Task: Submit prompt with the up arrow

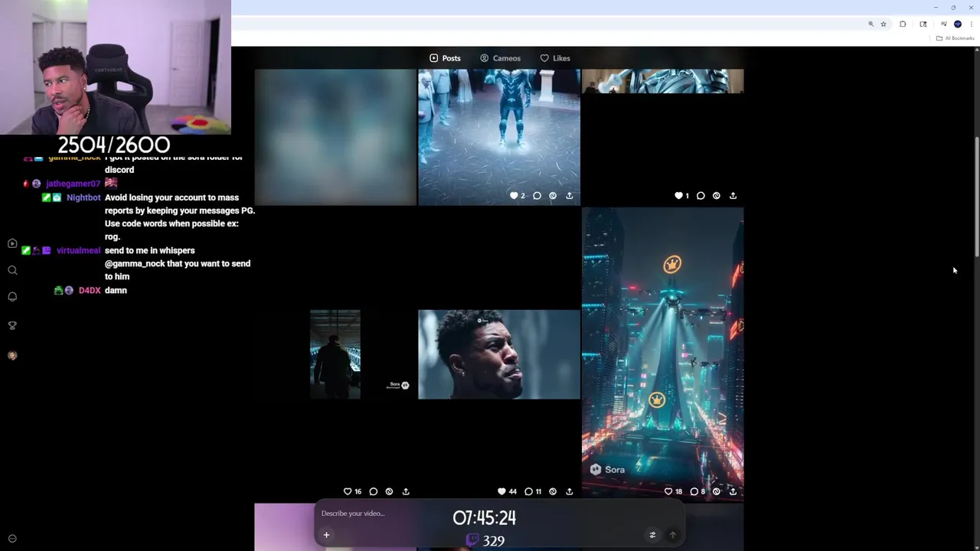Action: pyautogui.click(x=672, y=535)
